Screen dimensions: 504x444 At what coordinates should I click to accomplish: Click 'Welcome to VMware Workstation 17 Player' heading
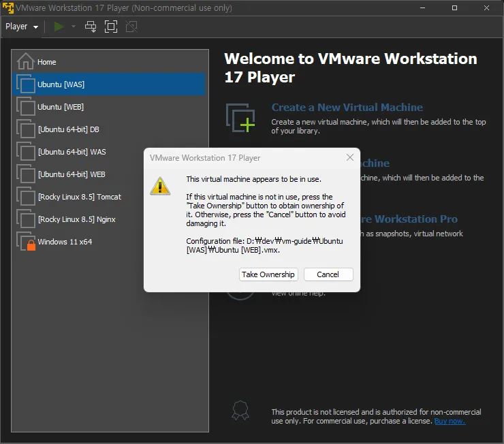[351, 68]
